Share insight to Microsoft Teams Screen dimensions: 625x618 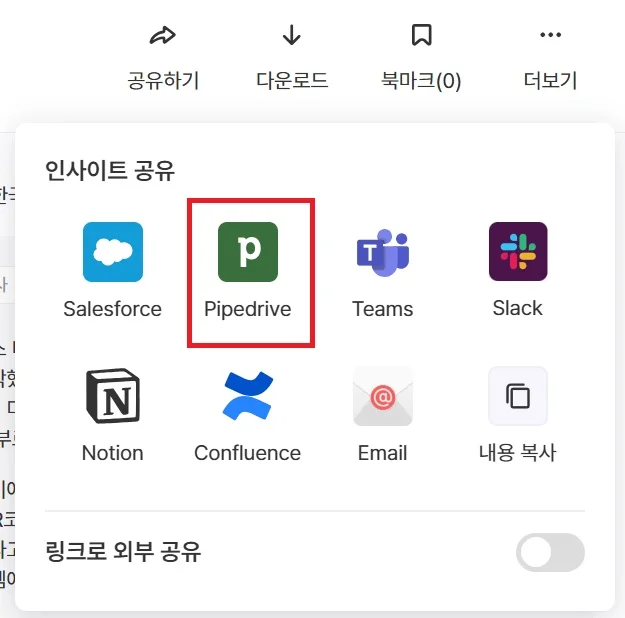tap(383, 253)
